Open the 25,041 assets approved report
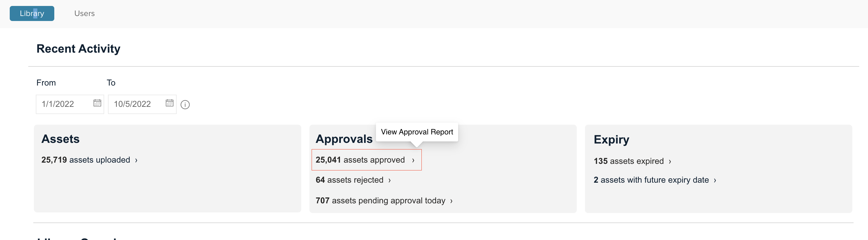Screen dimensions: 868x240 [366, 160]
